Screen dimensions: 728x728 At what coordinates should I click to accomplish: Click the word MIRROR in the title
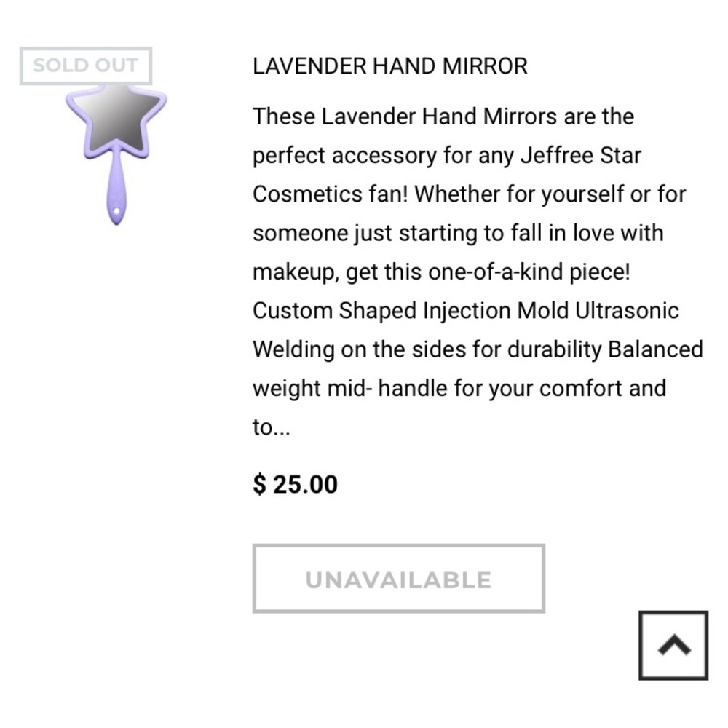(485, 66)
